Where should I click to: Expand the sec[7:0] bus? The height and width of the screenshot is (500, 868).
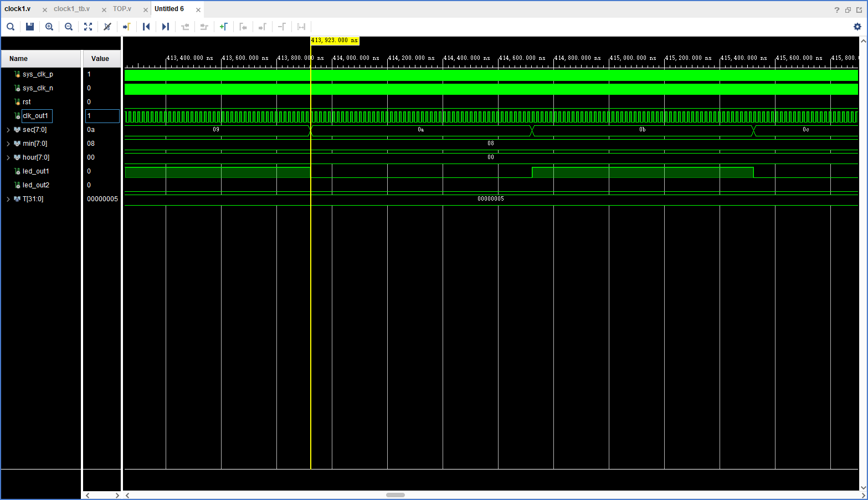tap(8, 130)
